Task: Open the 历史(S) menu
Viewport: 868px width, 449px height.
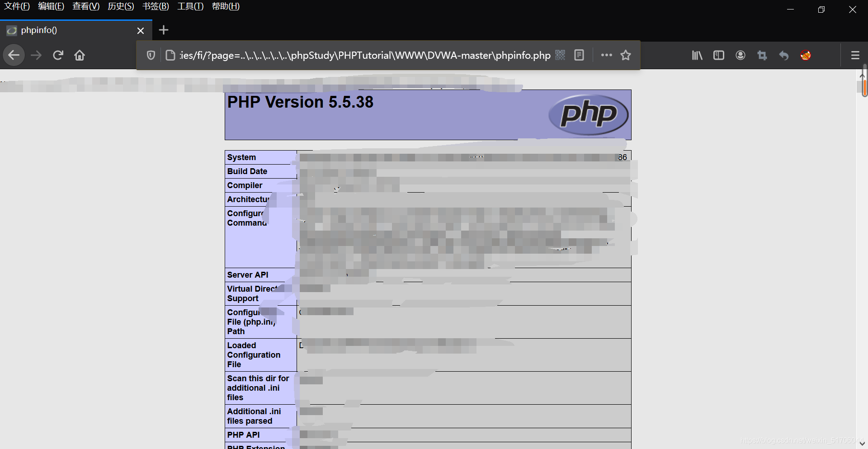Action: pos(121,6)
